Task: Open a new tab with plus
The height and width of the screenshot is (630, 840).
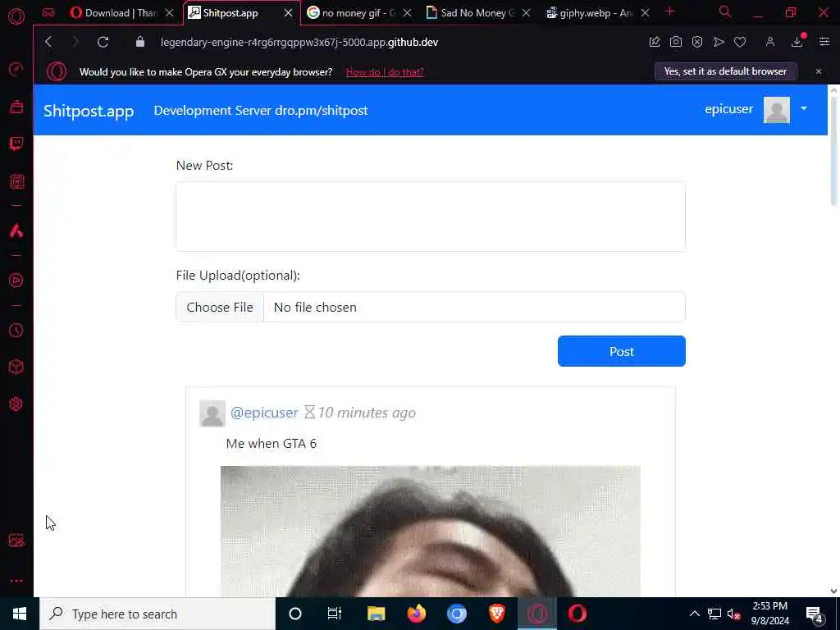Action: [x=669, y=11]
